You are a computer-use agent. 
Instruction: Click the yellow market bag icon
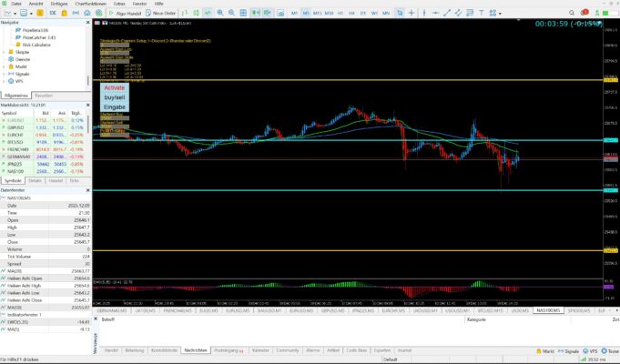point(64,13)
